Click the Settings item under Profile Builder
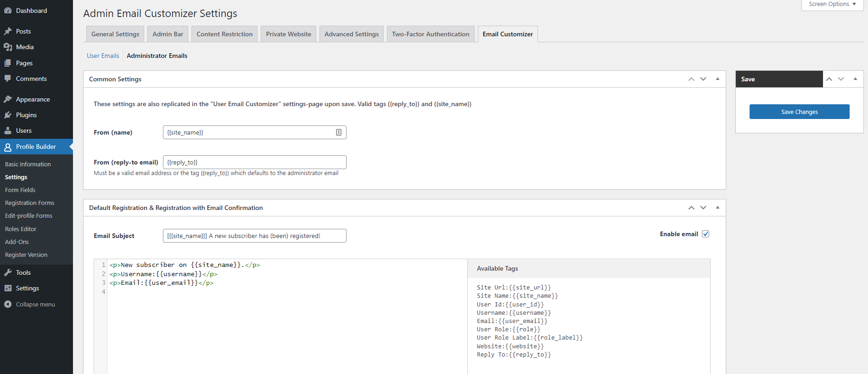This screenshot has width=868, height=374. tap(16, 177)
